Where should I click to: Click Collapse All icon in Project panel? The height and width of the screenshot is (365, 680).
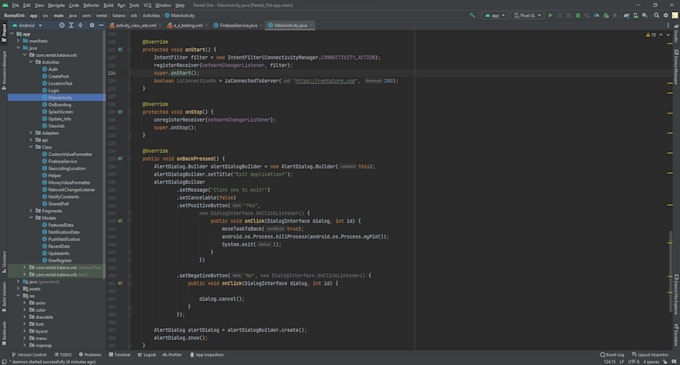(x=80, y=25)
